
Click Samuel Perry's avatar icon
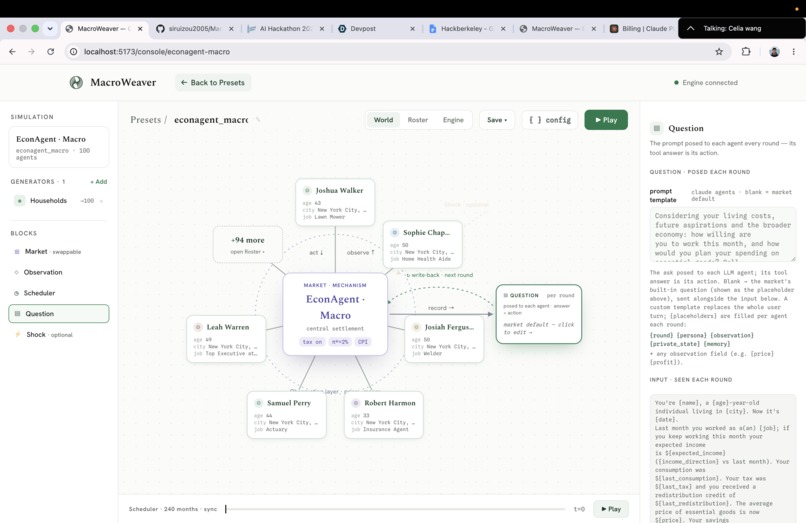[259, 403]
